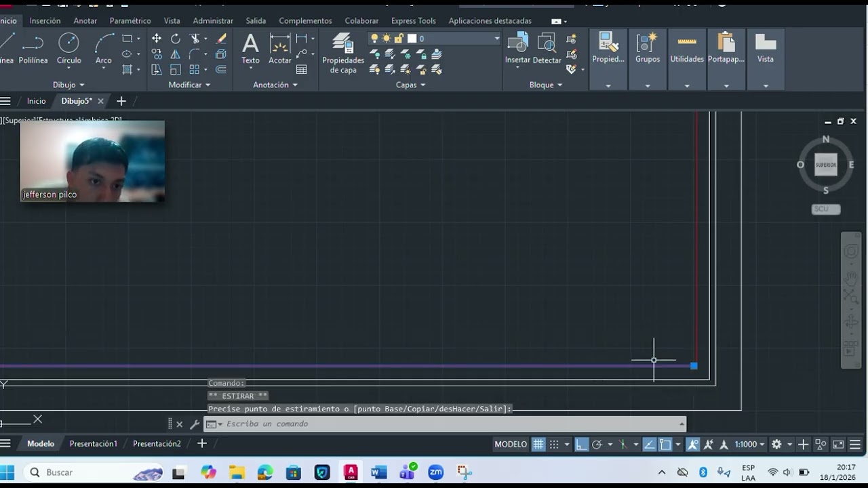
Task: Toggle object snap tracking
Action: 650,445
